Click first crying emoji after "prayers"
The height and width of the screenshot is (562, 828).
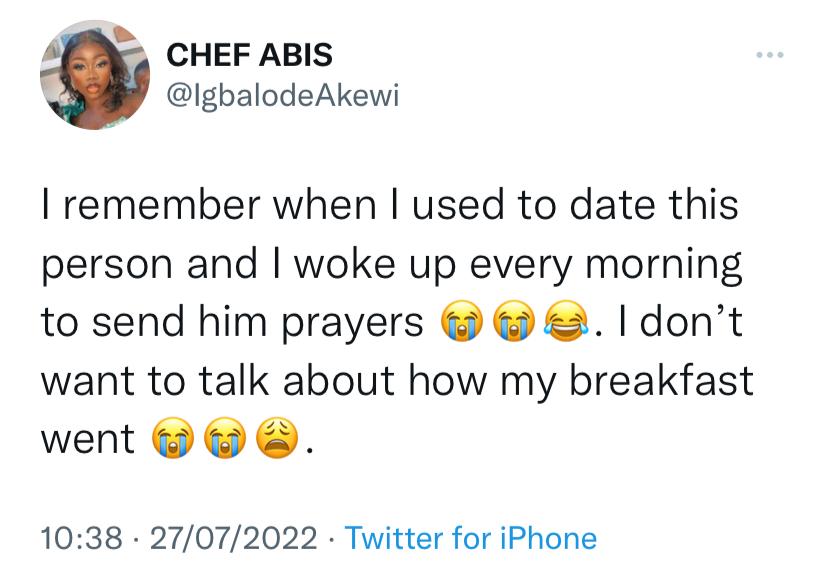(462, 321)
